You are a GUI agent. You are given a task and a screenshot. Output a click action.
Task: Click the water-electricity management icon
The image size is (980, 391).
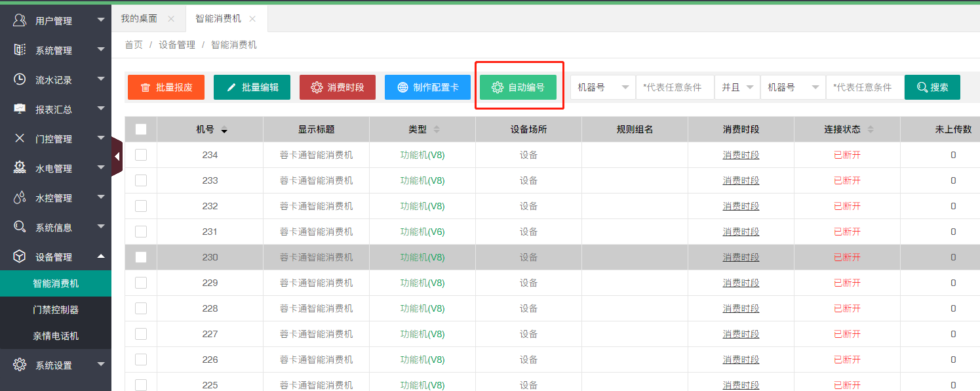click(20, 168)
